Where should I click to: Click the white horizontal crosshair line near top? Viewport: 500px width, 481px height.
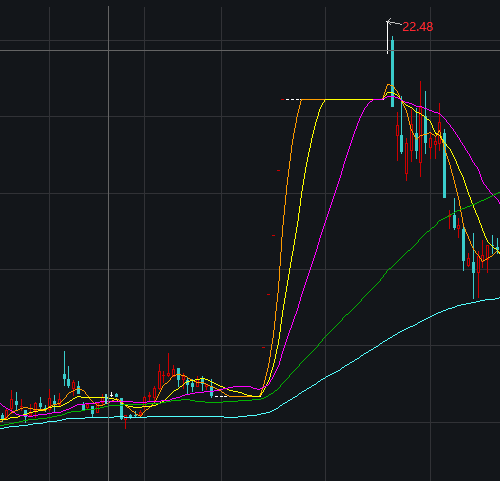tap(250, 51)
